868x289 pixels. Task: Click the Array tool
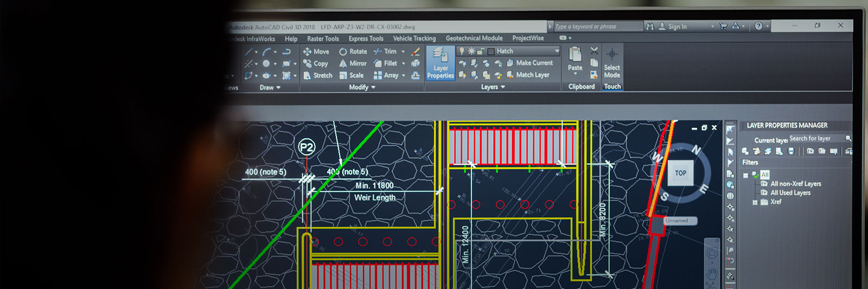pos(386,75)
